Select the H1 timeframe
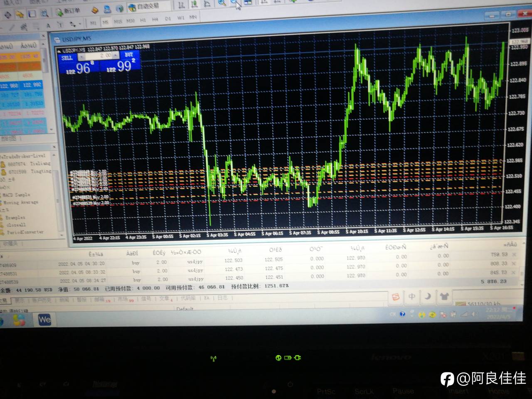 point(143,20)
